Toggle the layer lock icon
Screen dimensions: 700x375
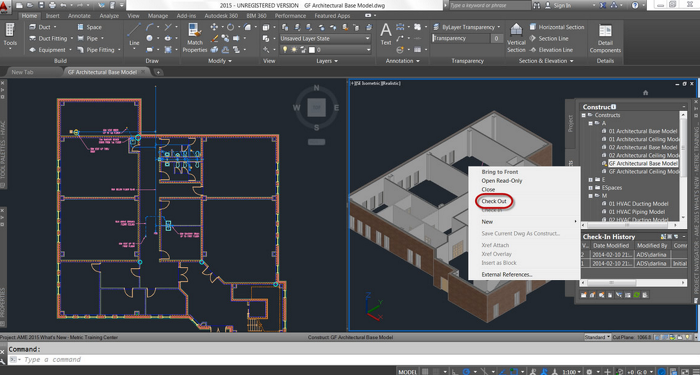tap(303, 50)
